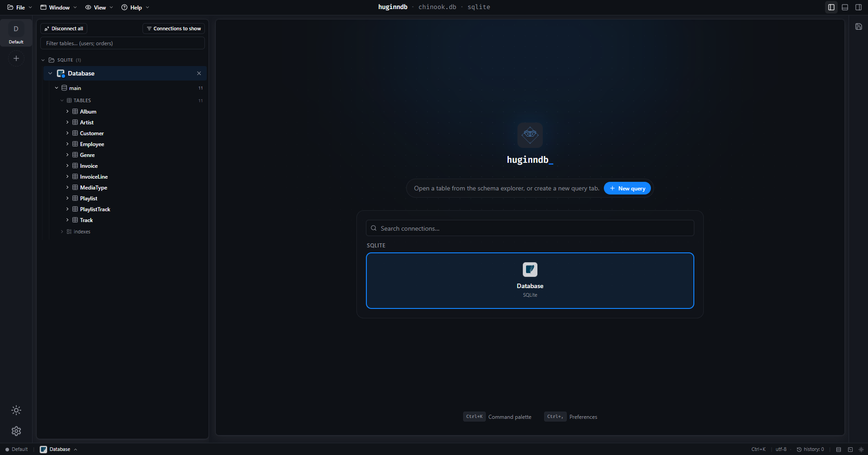Screen dimensions: 868x455
Task: Click the Ctrl+K shortcut in the status bar
Action: (x=758, y=449)
